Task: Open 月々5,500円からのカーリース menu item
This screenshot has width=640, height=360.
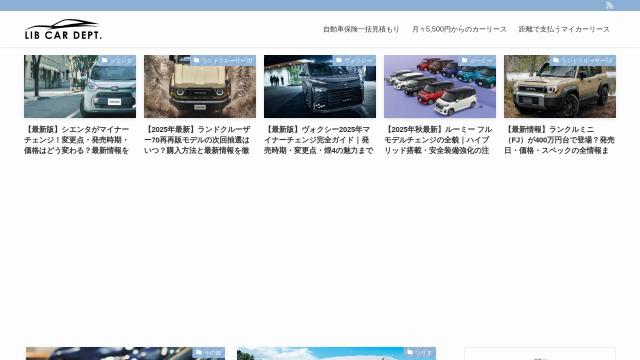Action: point(459,29)
